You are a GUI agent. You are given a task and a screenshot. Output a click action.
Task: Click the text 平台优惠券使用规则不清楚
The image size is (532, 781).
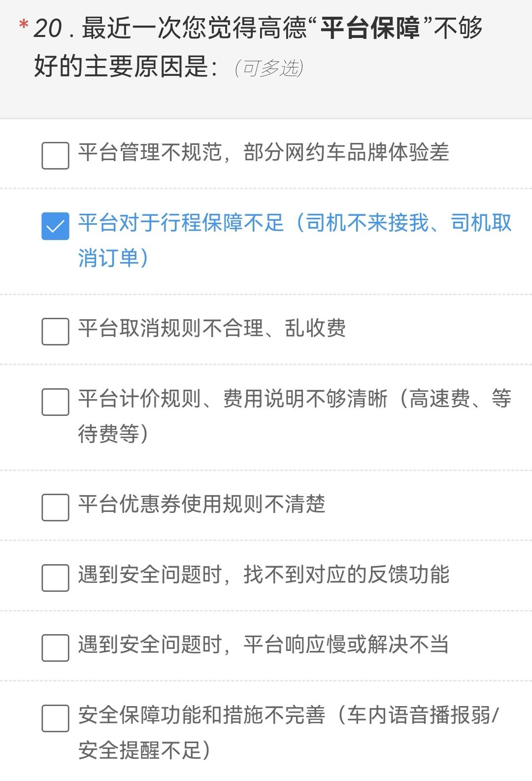[x=201, y=504]
